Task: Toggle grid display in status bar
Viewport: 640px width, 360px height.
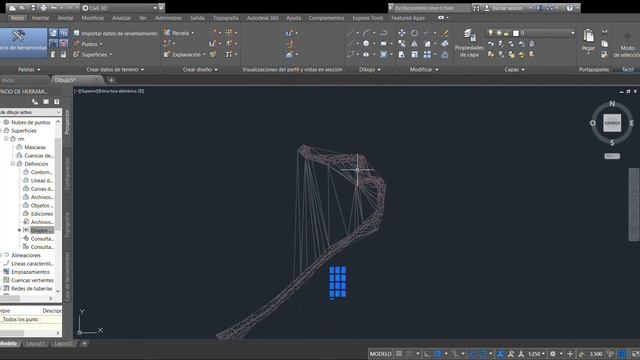Action: pyautogui.click(x=399, y=354)
